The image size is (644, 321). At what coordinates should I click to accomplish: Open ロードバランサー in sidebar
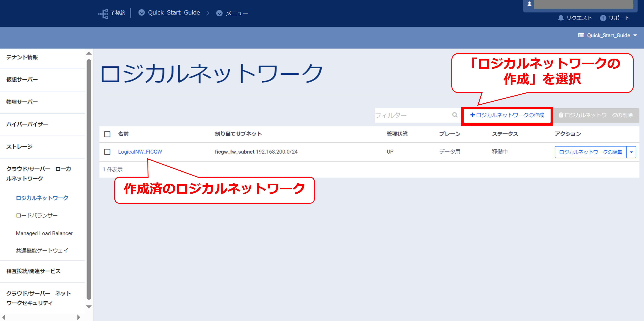pos(37,216)
